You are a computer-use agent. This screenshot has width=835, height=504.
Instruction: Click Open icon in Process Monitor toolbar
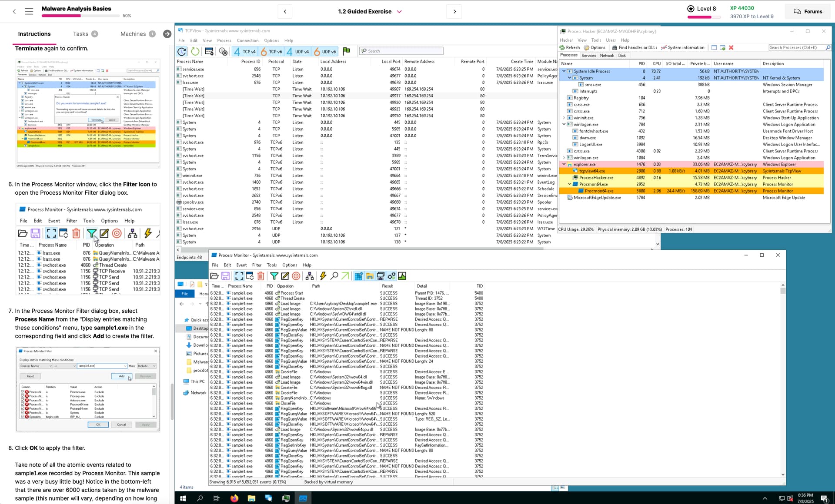tap(214, 276)
